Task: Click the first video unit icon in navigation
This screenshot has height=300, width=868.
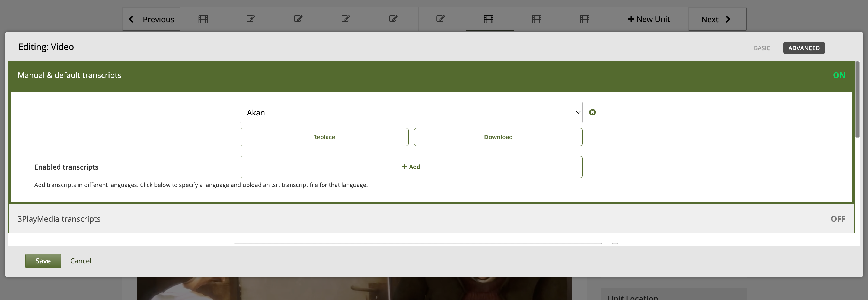Action: tap(203, 19)
